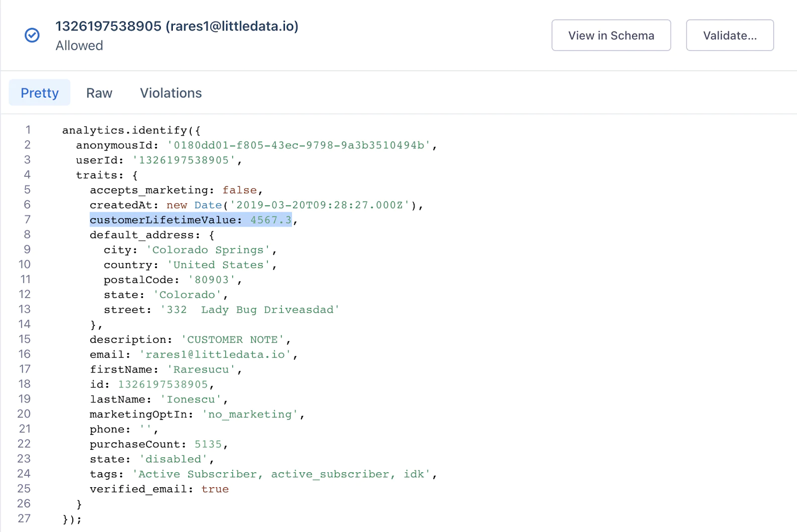Open the Violations tab
The height and width of the screenshot is (532, 797).
click(171, 93)
